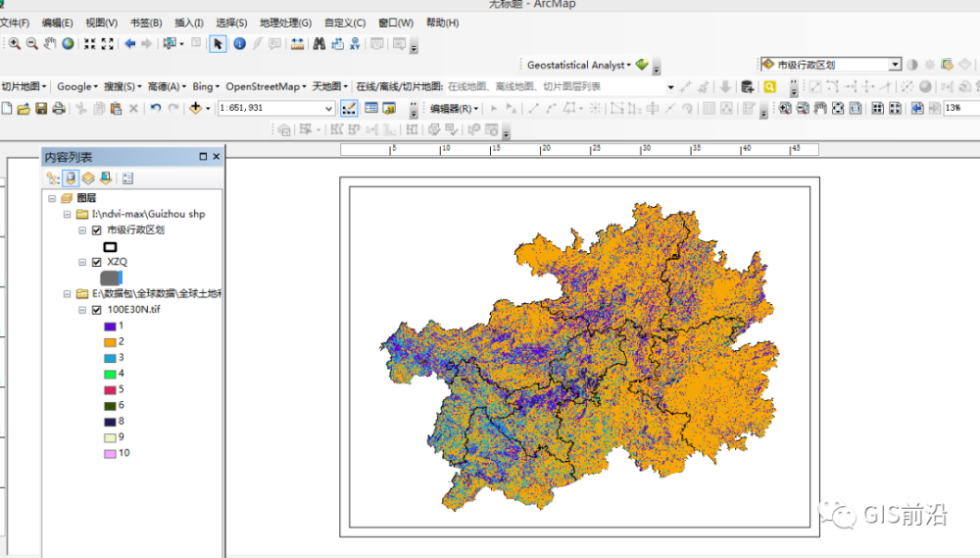Open the 地理处理(G) menu
The image size is (980, 558).
click(285, 23)
